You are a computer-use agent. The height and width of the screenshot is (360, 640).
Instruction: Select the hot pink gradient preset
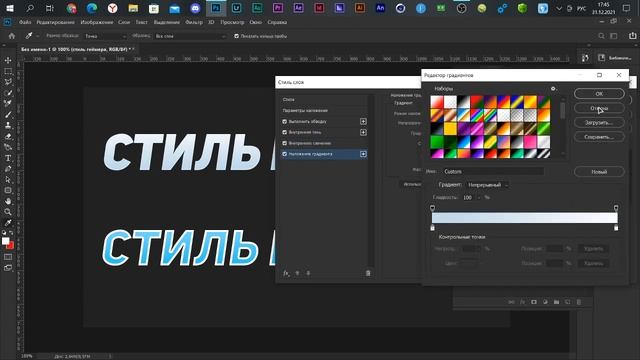point(530,141)
